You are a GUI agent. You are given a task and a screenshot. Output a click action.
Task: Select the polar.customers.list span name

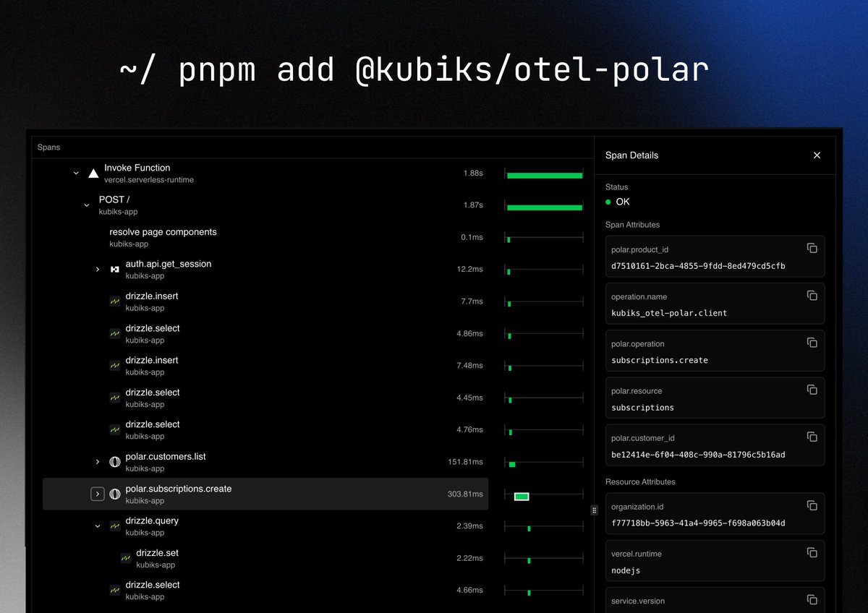click(166, 456)
